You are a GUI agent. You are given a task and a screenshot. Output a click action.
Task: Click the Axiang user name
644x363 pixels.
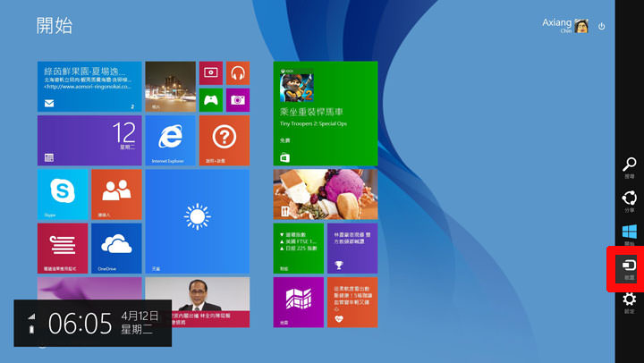556,22
